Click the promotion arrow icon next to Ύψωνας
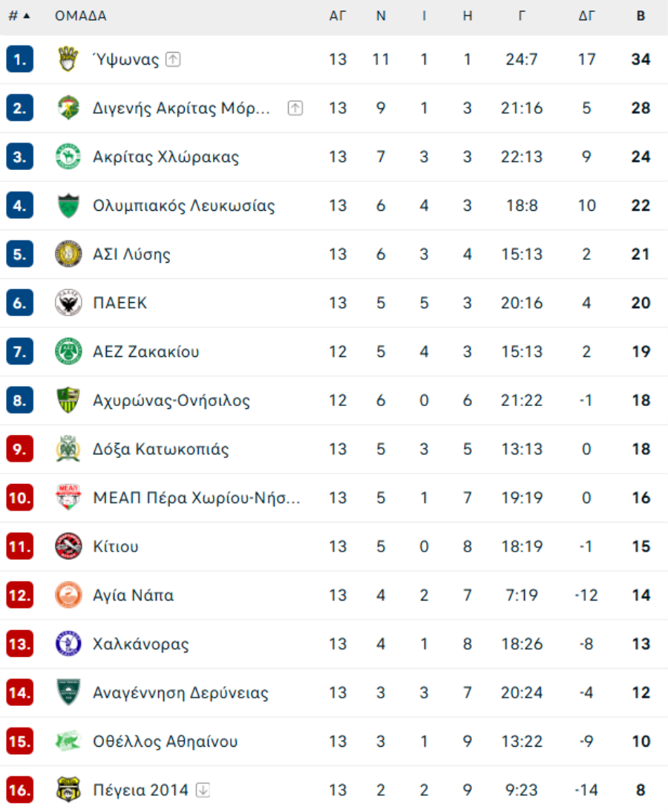 coord(173,59)
